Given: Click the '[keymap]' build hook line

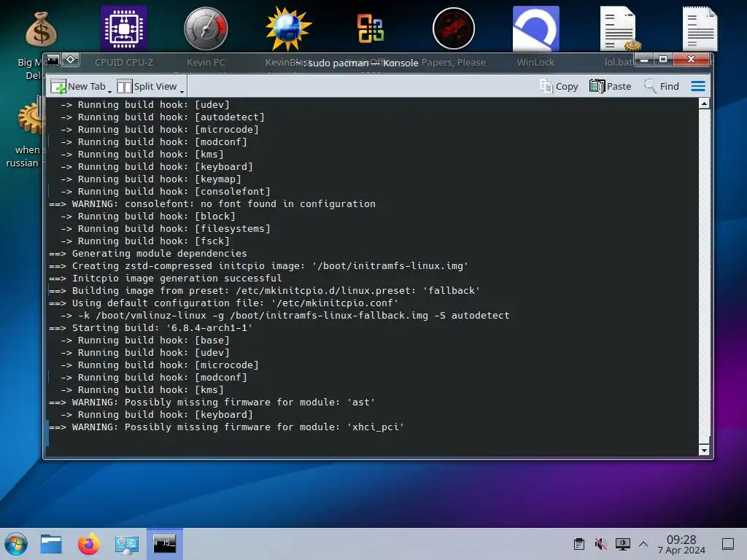Looking at the screenshot, I should tap(150, 179).
